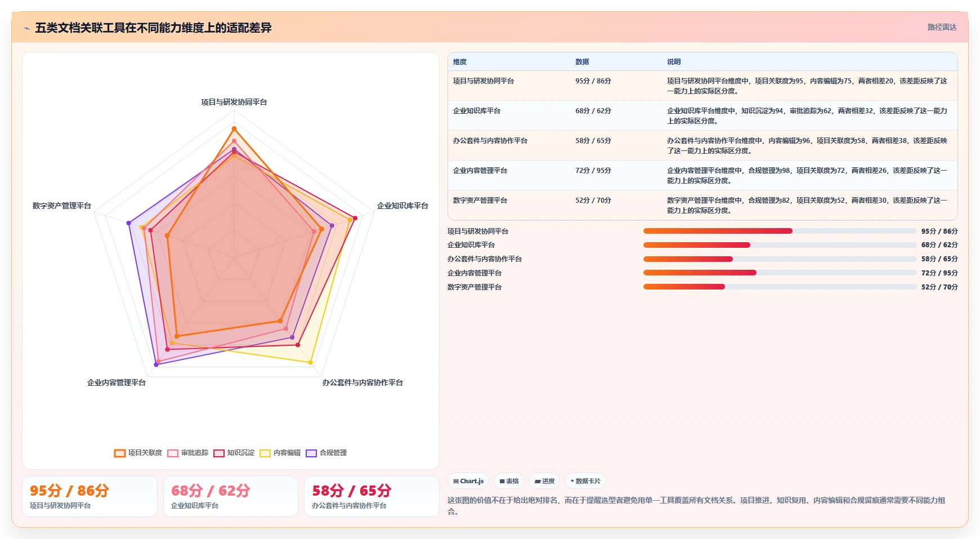Screen dimensions: 980x539
Task: Click the footer explanation paragraph
Action: coord(697,506)
